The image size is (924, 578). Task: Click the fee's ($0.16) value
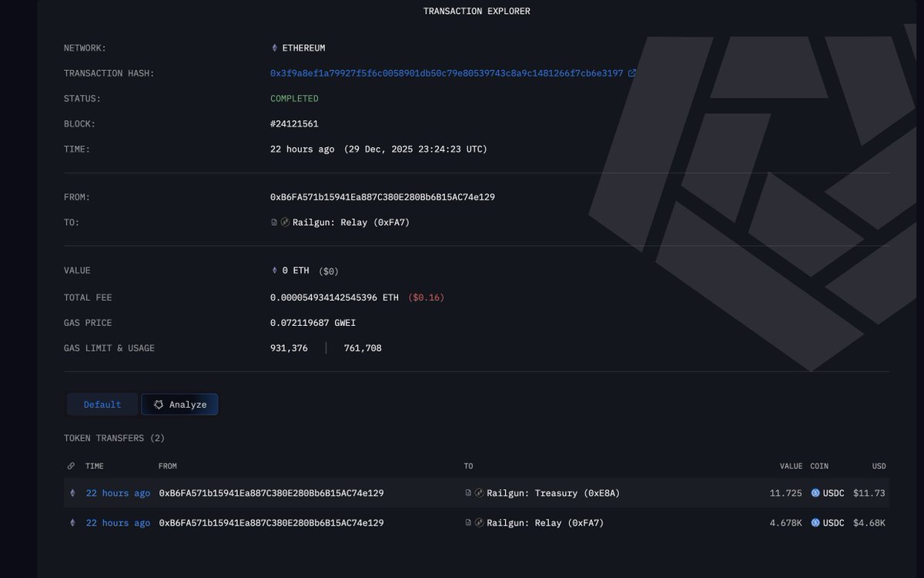[427, 297]
